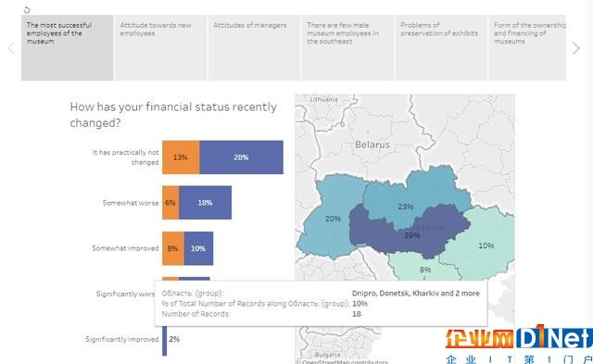The width and height of the screenshot is (593, 364).
Task: Open 'Problems of preservation of exhibits' tab
Action: (x=441, y=47)
